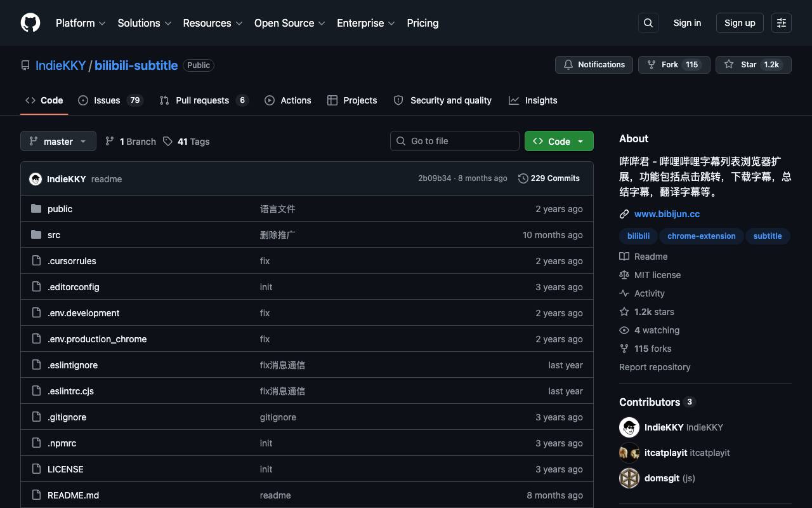Focus the Go to file search field
The image size is (812, 508).
pyautogui.click(x=454, y=141)
